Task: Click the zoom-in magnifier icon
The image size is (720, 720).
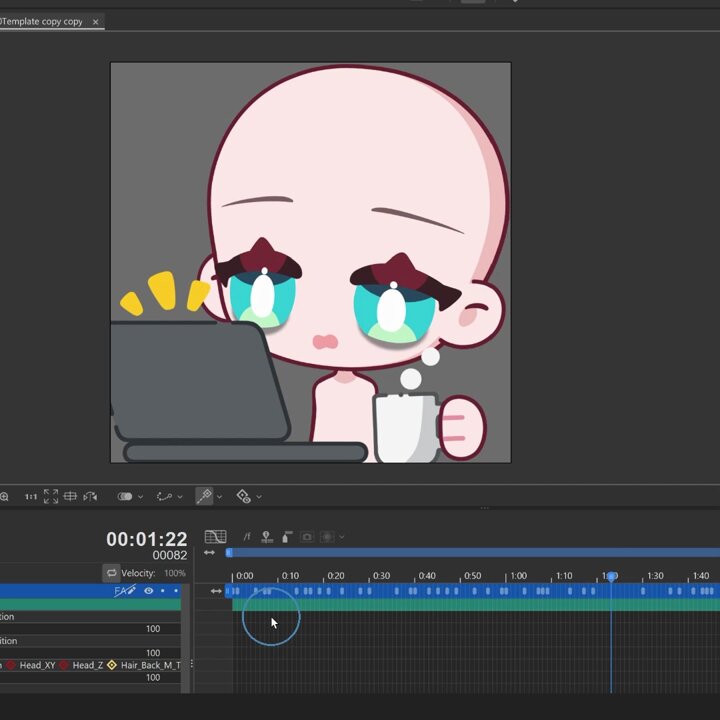Action: (x=4, y=496)
